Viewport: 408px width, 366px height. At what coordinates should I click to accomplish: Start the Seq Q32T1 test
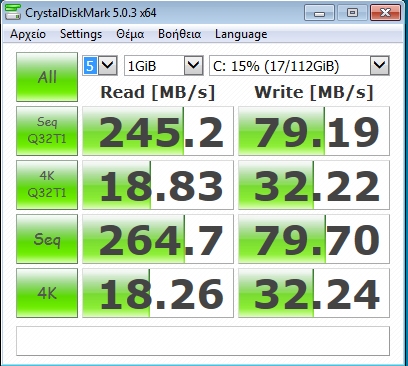click(47, 131)
